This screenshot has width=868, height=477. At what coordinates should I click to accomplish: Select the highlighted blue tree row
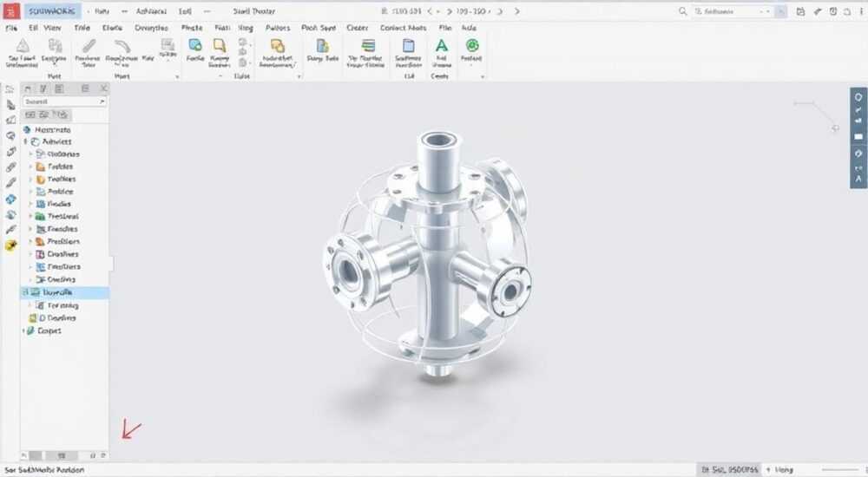[65, 292]
